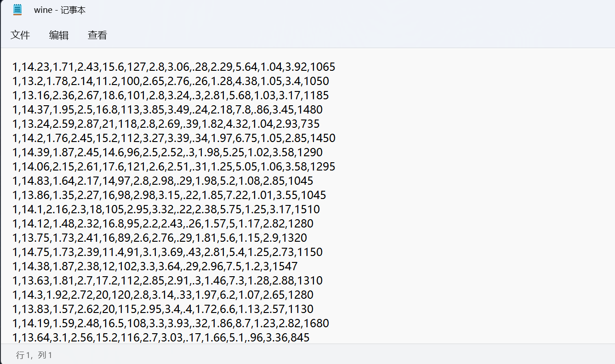Click the number 1450 in the data
Image resolution: width=615 pixels, height=364 pixels.
click(323, 138)
